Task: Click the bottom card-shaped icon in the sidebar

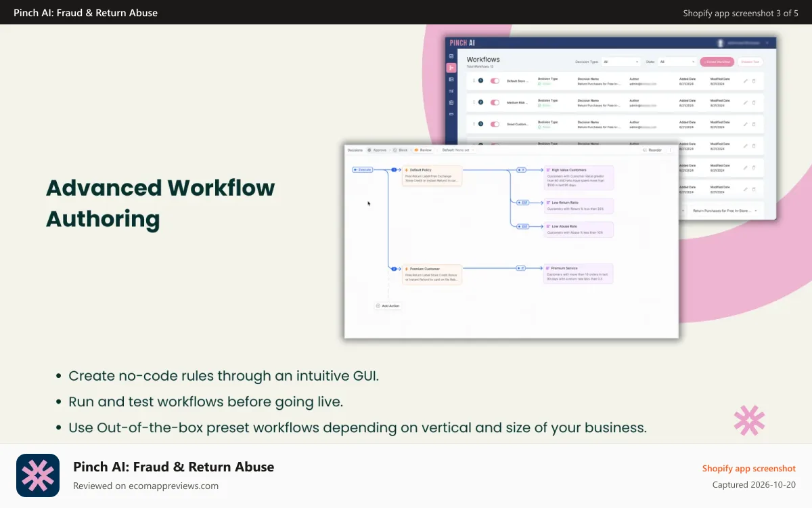Action: tap(451, 114)
